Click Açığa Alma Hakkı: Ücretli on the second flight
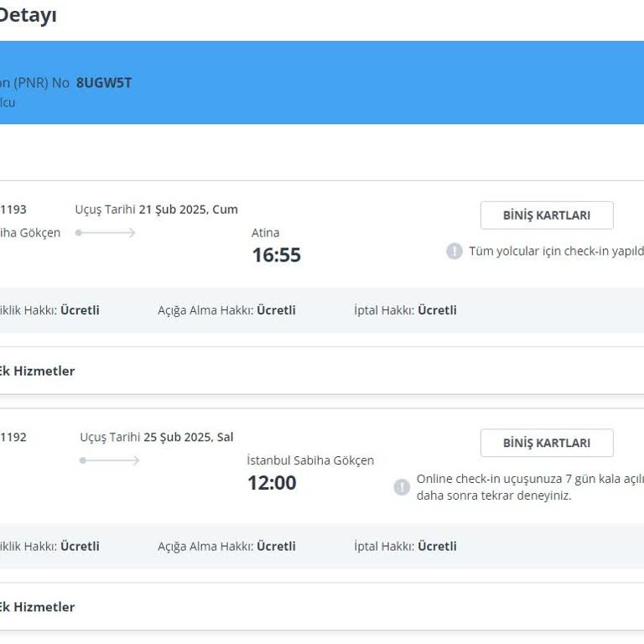The width and height of the screenshot is (644, 644). [226, 546]
